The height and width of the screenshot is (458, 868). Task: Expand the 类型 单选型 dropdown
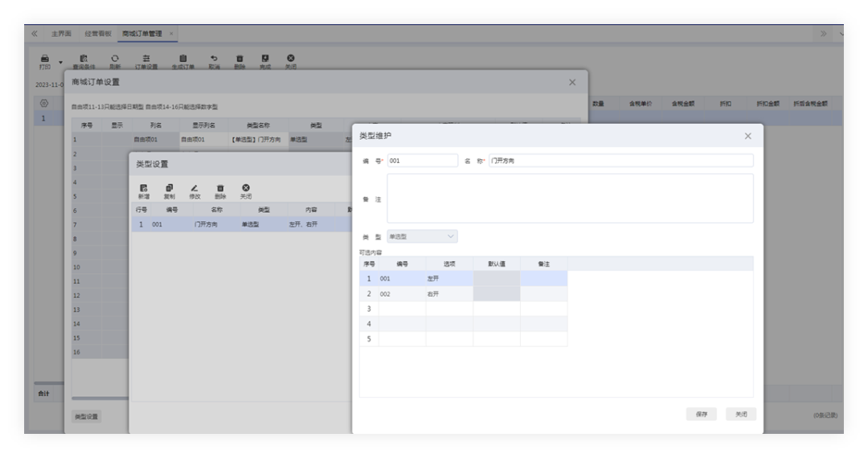[x=422, y=236]
